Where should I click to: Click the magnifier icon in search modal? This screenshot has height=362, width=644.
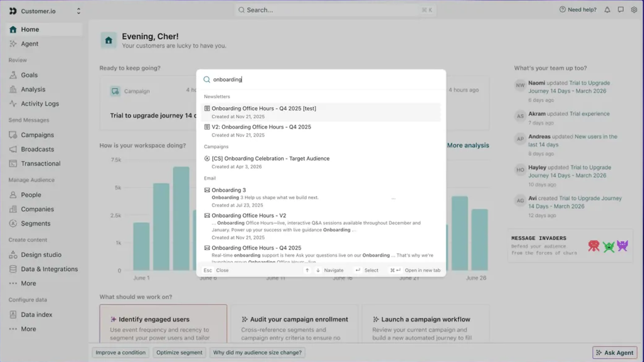click(207, 80)
